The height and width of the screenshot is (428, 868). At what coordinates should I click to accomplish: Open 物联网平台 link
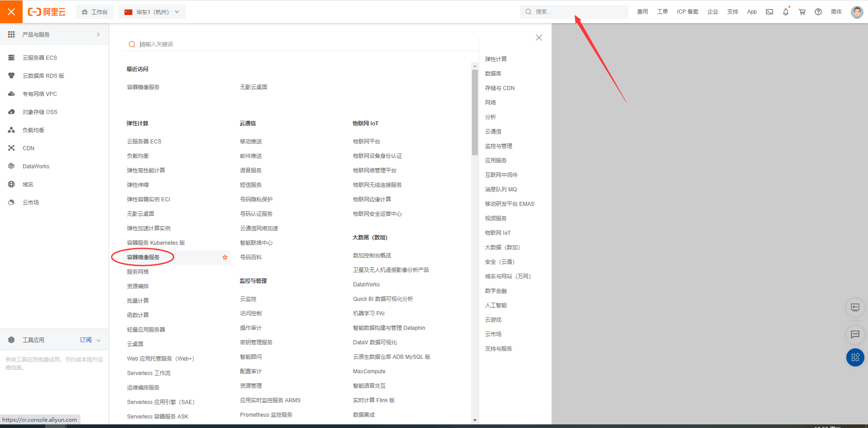point(367,142)
